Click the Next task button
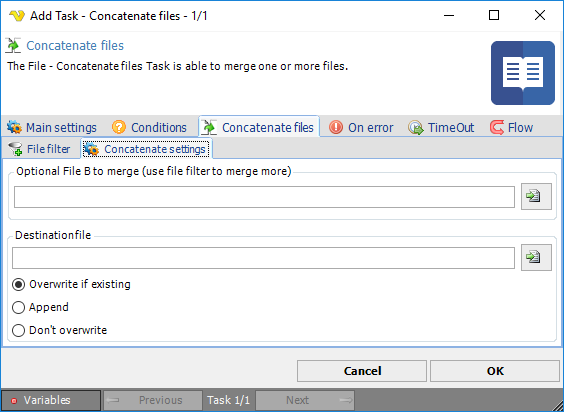Viewport: 564px width, 412px height. tap(305, 400)
